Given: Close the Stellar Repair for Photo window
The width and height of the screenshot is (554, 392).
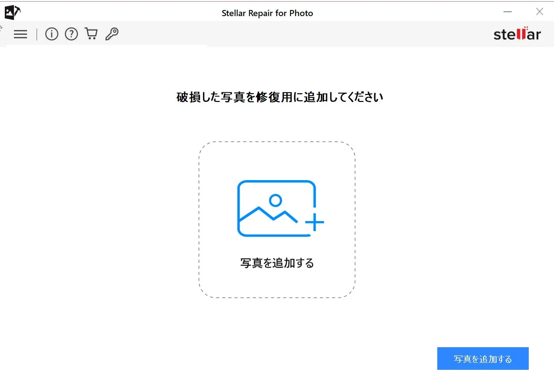Looking at the screenshot, I should (x=540, y=12).
